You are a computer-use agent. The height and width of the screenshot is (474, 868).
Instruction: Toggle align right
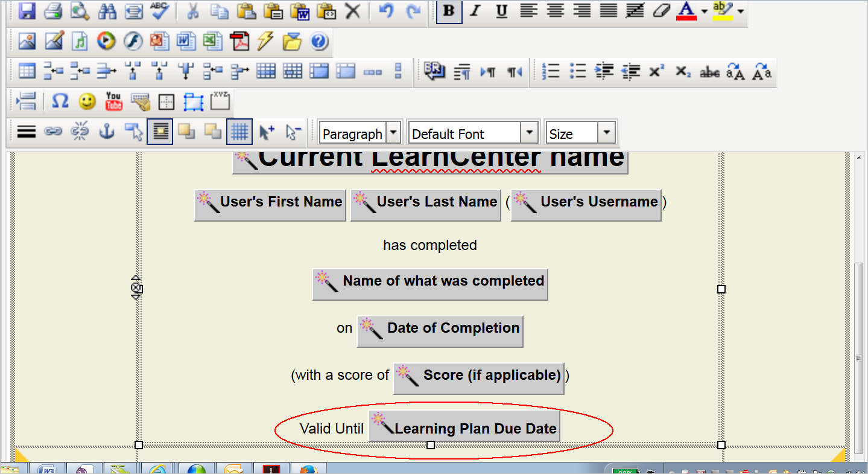[581, 10]
